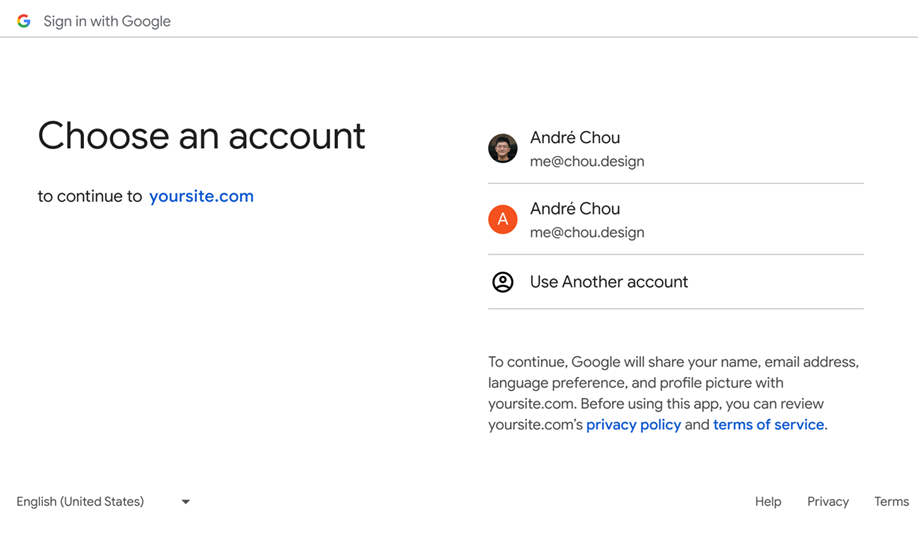Open the English (United States) language dropdown
Viewport: 918px width, 535px height.
[x=81, y=502]
